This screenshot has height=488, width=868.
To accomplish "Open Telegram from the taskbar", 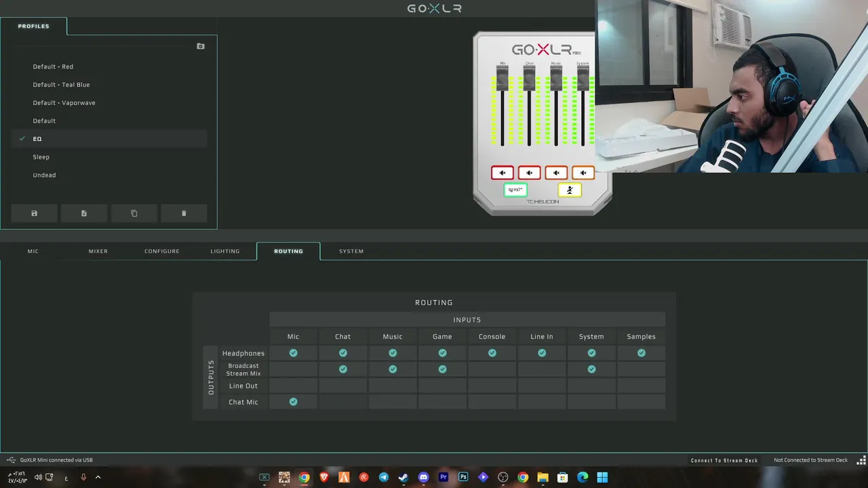I will 384,477.
